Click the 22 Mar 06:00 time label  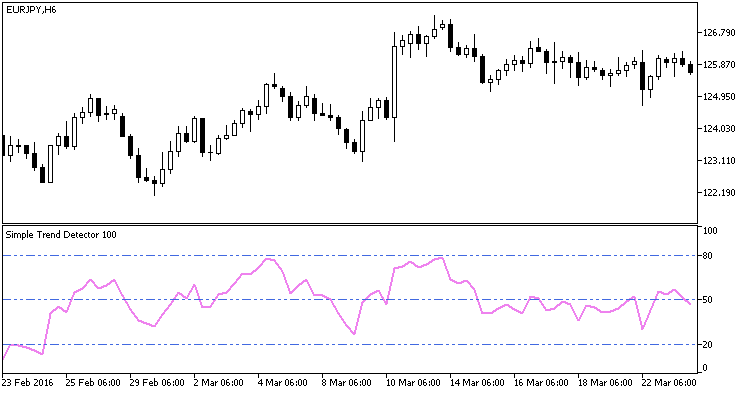coord(669,383)
